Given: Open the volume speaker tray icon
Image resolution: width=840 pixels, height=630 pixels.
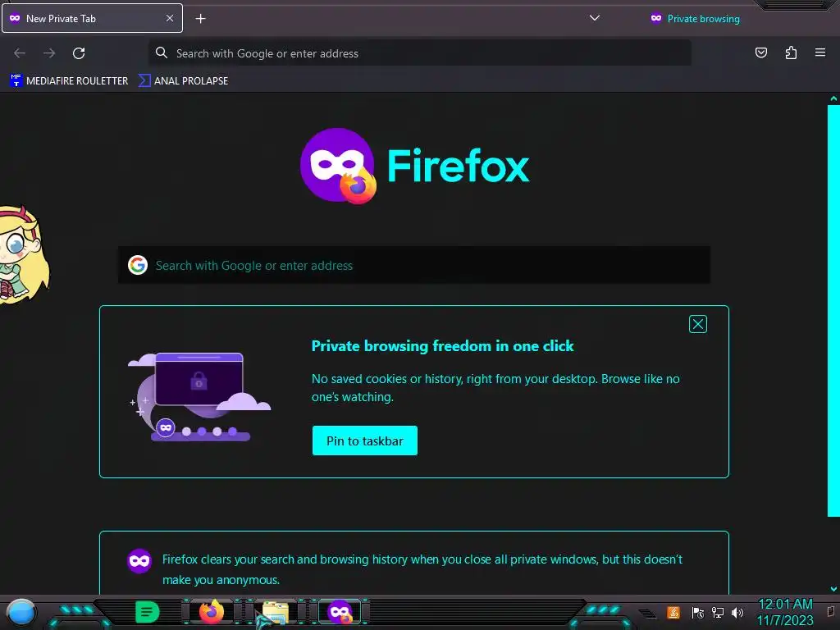Looking at the screenshot, I should click(x=737, y=612).
